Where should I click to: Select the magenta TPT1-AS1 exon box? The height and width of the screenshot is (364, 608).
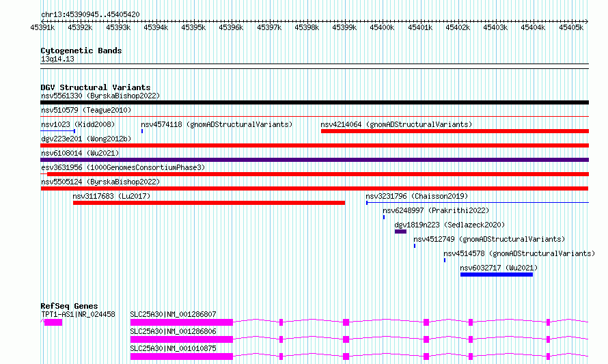(53, 322)
